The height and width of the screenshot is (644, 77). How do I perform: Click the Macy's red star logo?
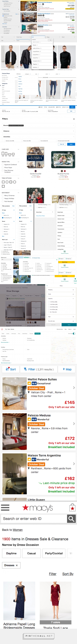coord(26,507)
